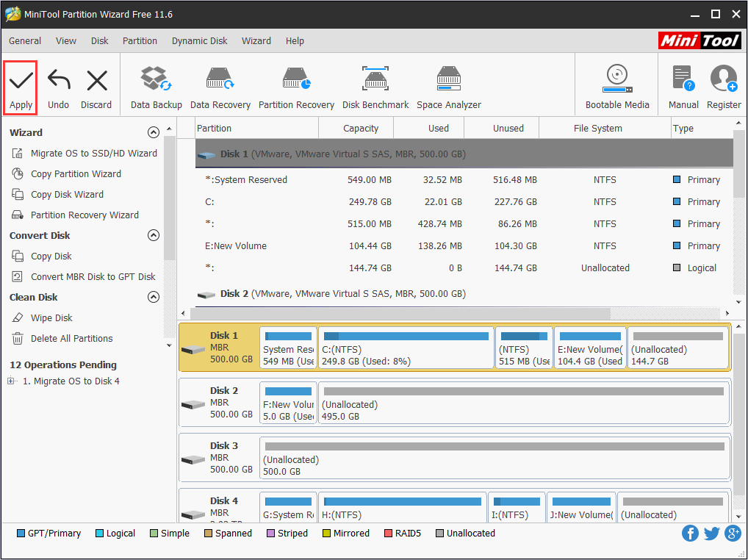Open the Disk menu
The height and width of the screenshot is (560, 748).
pos(100,41)
